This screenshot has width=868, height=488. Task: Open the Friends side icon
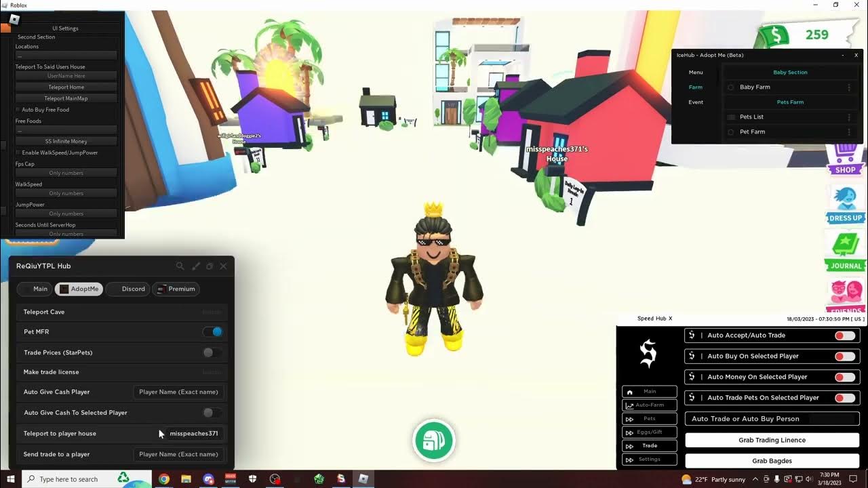pyautogui.click(x=846, y=297)
